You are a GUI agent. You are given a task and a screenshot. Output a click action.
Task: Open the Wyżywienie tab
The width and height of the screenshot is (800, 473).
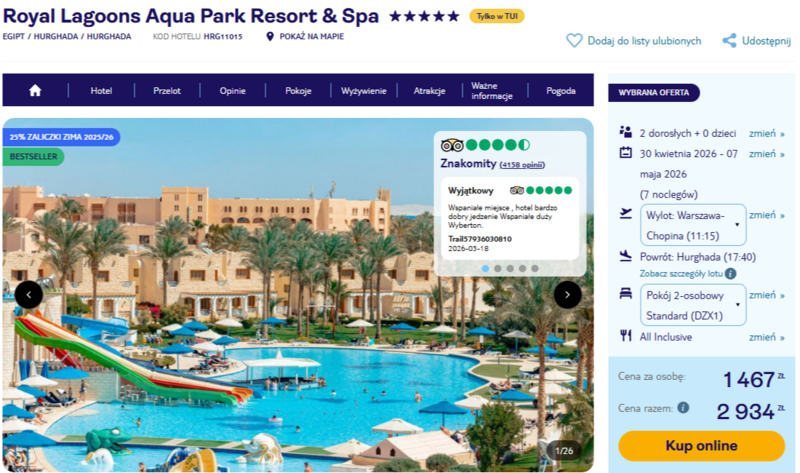click(363, 90)
